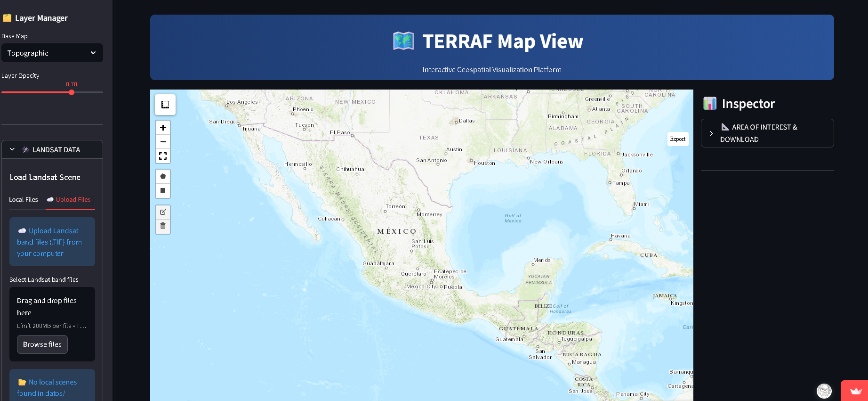
Task: Activate the delete layers trash tool
Action: pyautogui.click(x=163, y=226)
